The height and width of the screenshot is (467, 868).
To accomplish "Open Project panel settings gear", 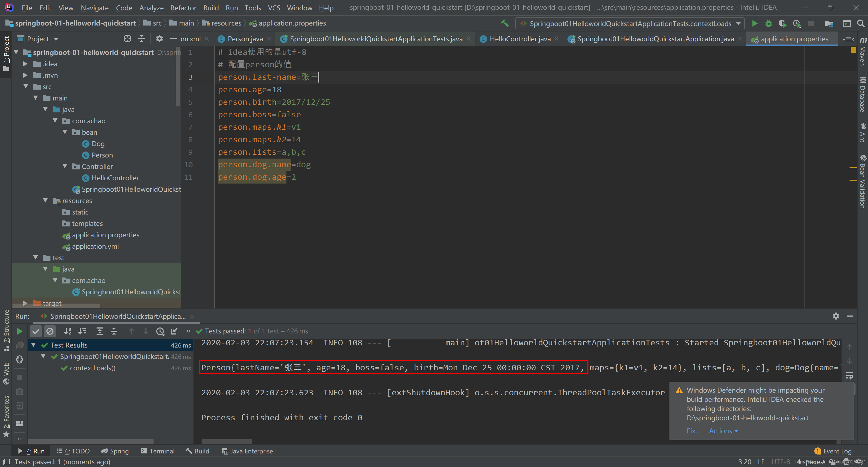I will (159, 39).
